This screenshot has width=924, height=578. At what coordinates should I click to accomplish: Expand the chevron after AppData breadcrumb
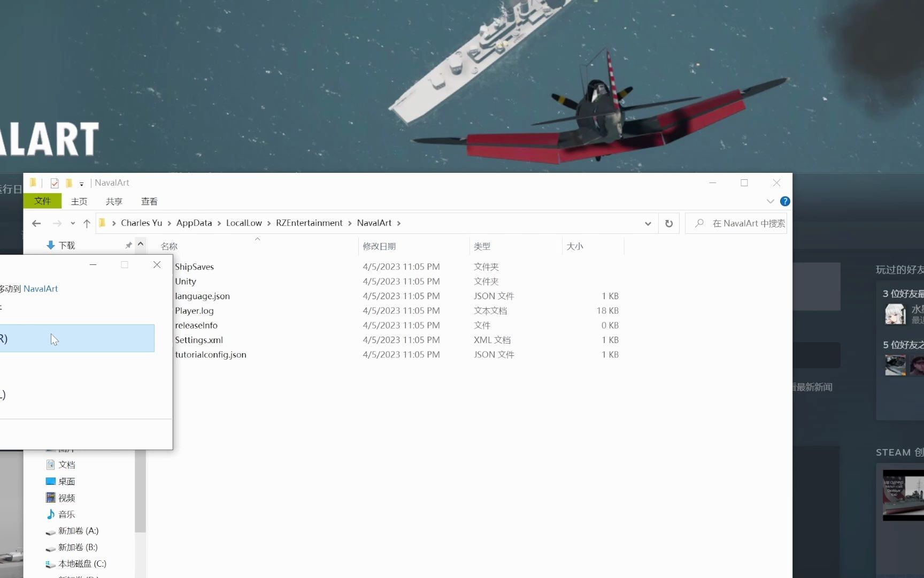219,223
